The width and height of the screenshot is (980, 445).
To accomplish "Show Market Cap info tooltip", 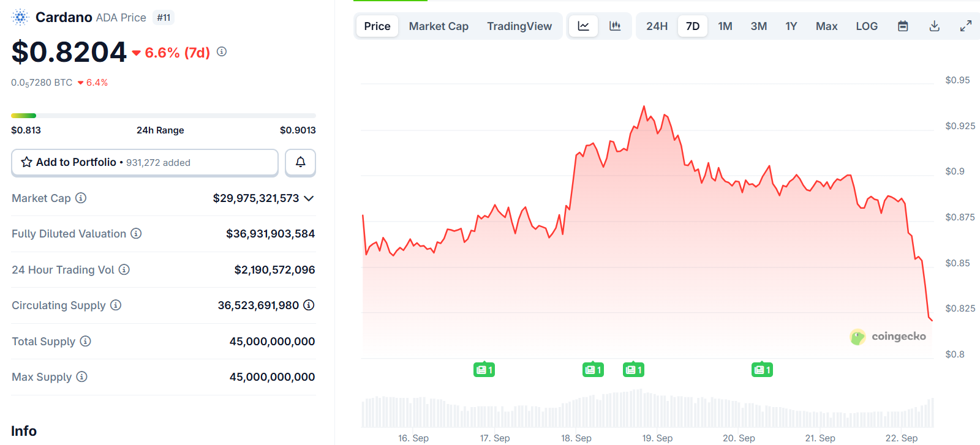I will [x=81, y=198].
